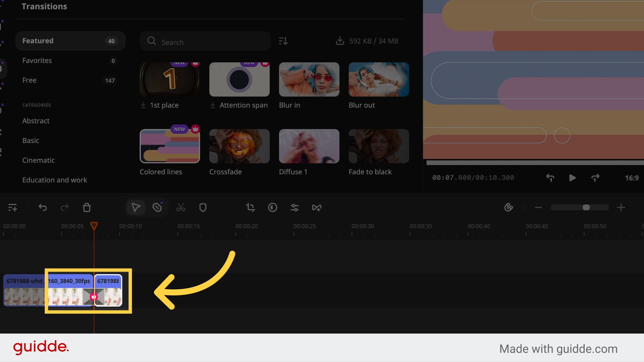
Task: Select the pointer selection tool
Action: [x=136, y=207]
